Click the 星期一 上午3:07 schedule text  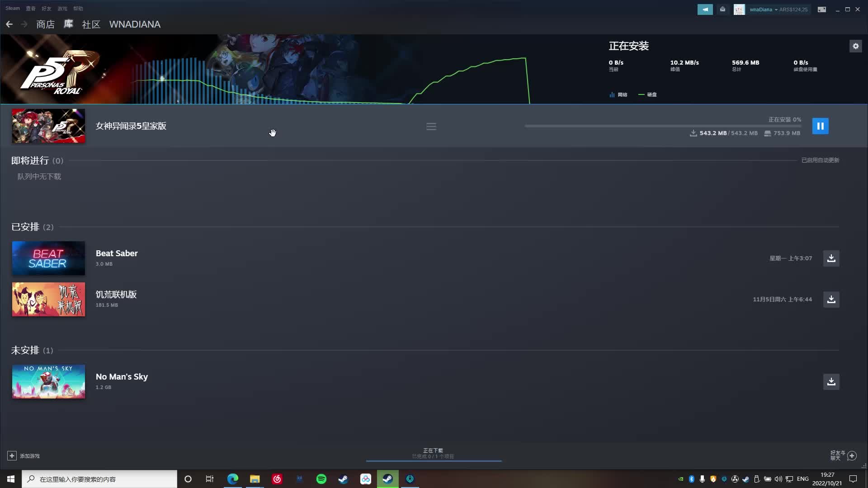[x=791, y=258]
